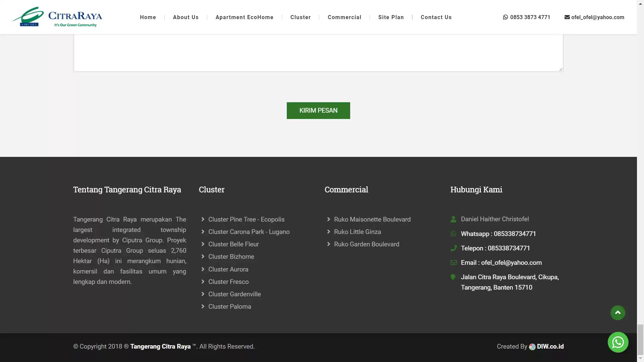Image resolution: width=644 pixels, height=362 pixels.
Task: Open the Cluster Belle Fleur link
Action: tap(233, 244)
